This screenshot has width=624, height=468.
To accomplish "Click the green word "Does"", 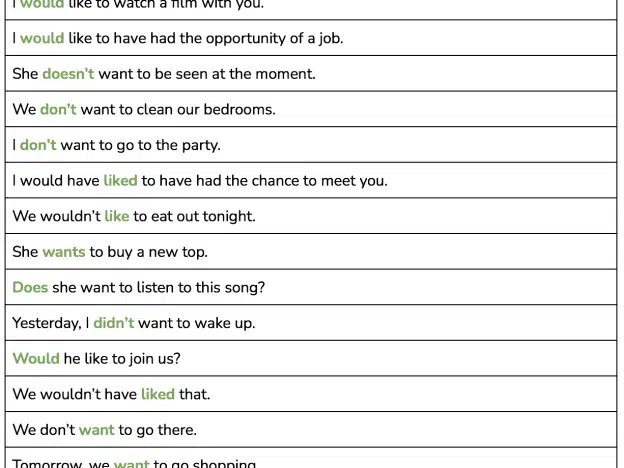I will pyautogui.click(x=30, y=287).
